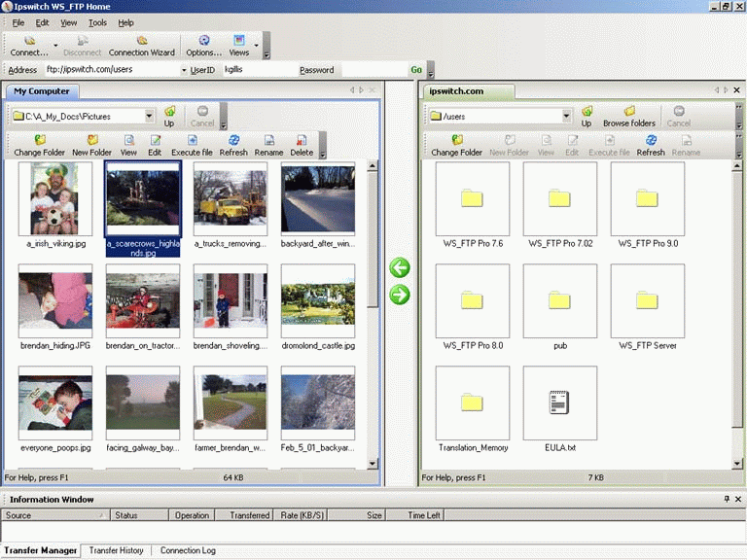Switch to the Transfer History tab
Screen dimensions: 747x560
click(x=117, y=550)
